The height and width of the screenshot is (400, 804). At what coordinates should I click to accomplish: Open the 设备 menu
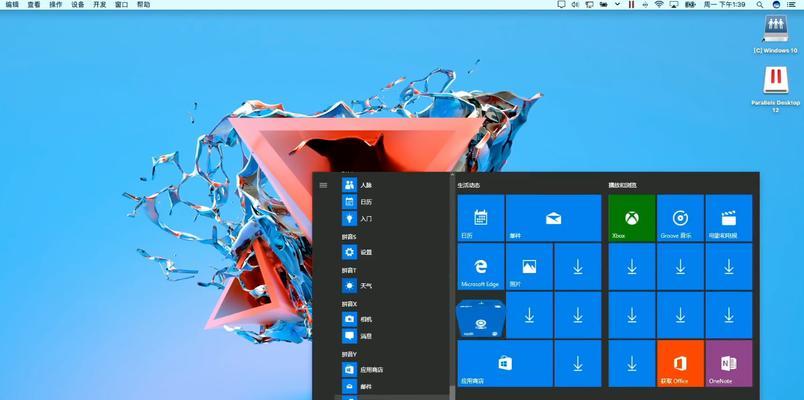pyautogui.click(x=78, y=5)
